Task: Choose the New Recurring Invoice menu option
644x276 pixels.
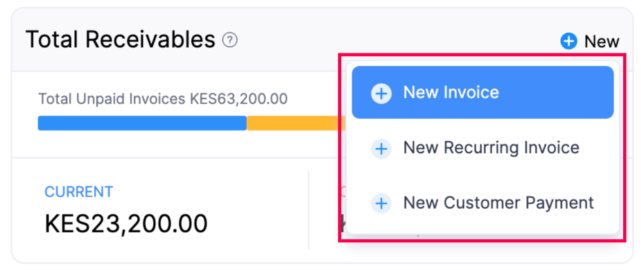Action: click(491, 148)
